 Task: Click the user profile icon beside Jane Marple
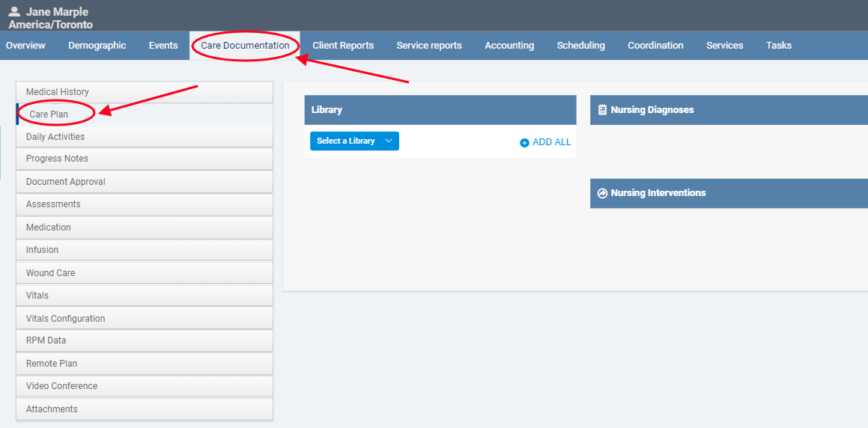point(14,12)
